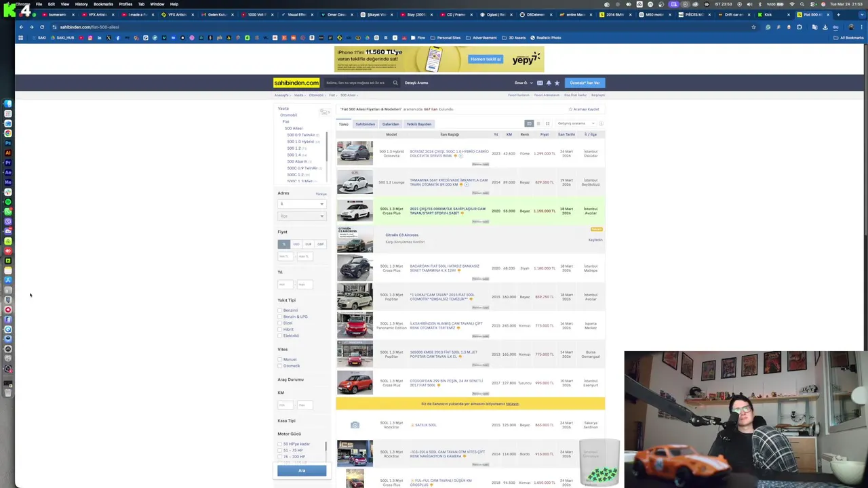Tick the Elektrikli fuel checkbox
Image resolution: width=868 pixels, height=488 pixels.
click(x=279, y=335)
